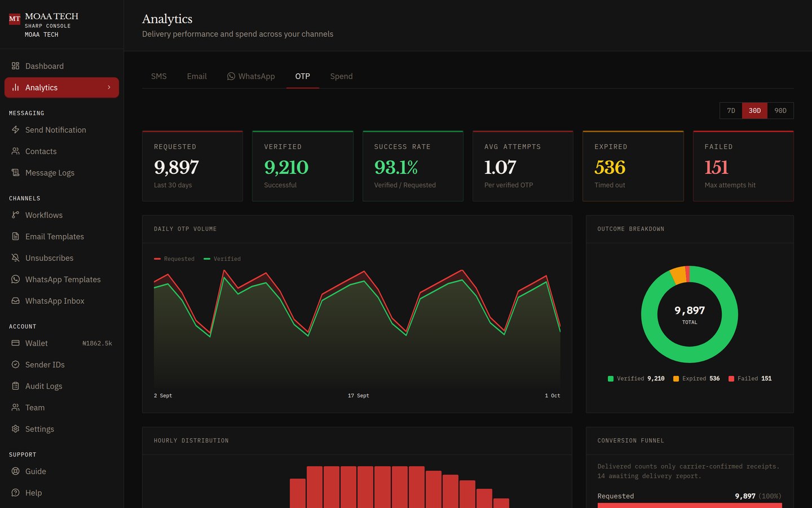The width and height of the screenshot is (812, 508).
Task: Switch to the Spend tab
Action: 341,76
